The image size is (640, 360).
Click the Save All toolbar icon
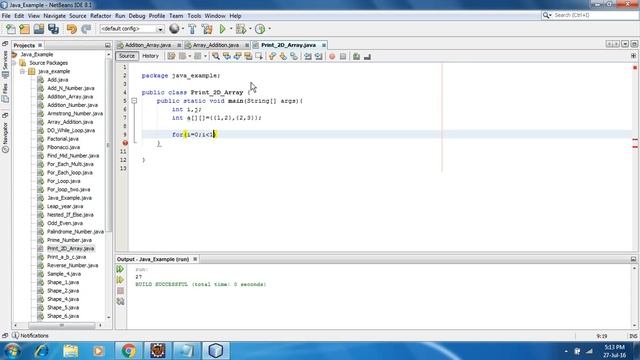(x=53, y=29)
